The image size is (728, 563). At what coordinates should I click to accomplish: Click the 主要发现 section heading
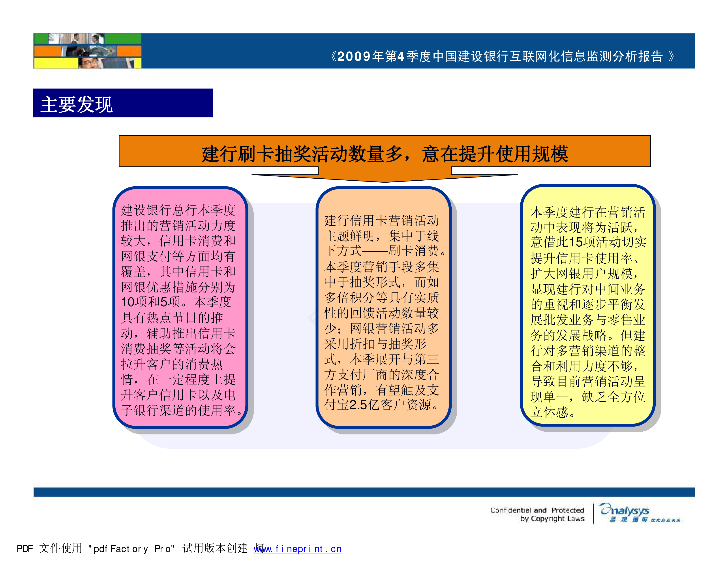77,104
